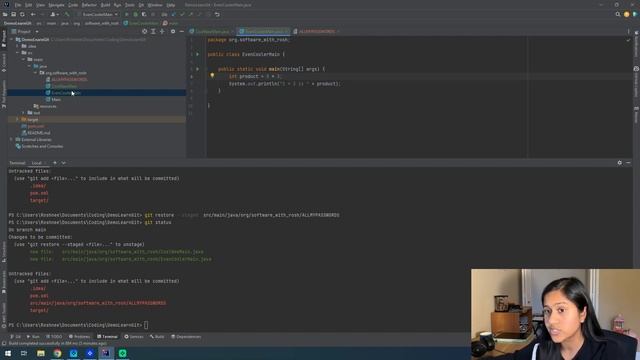Click the Windows Start button
This screenshot has width=640, height=360.
(x=8, y=353)
